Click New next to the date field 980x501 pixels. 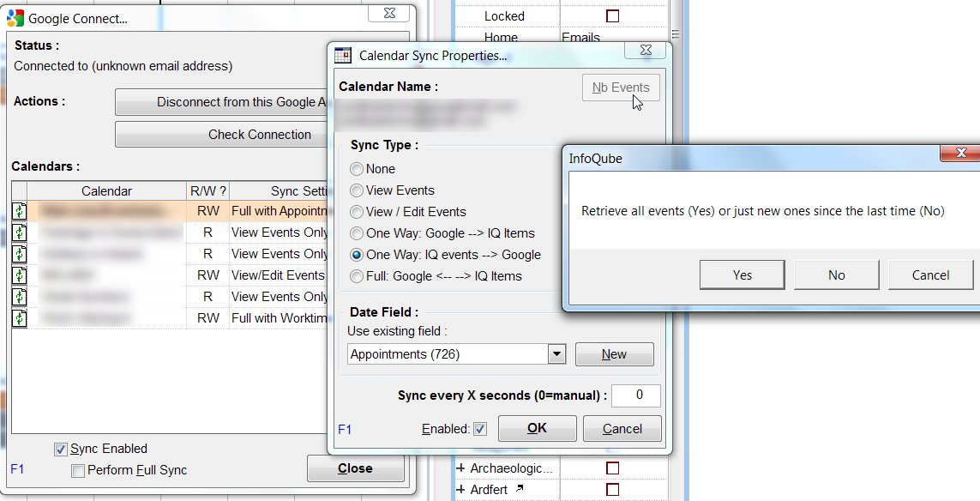pos(615,354)
